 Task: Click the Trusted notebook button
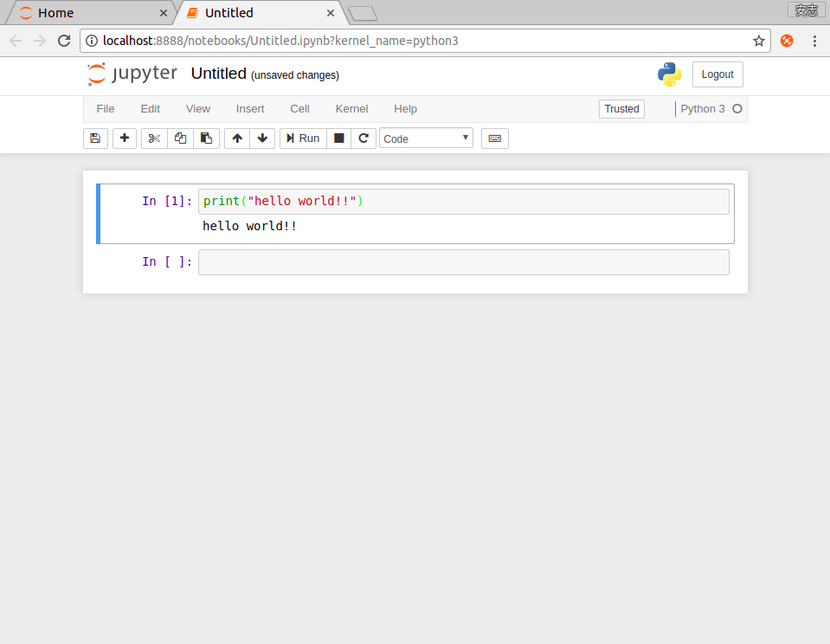(x=621, y=108)
